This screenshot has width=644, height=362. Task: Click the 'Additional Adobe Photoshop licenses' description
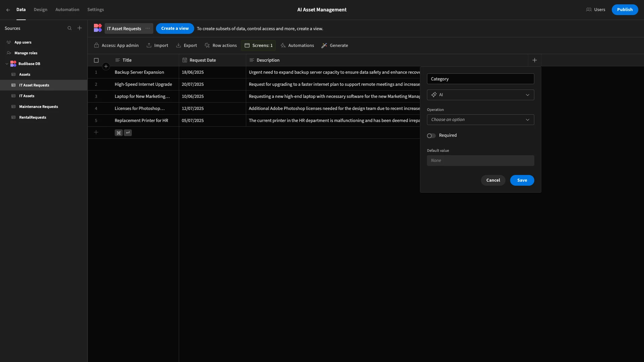(333, 109)
